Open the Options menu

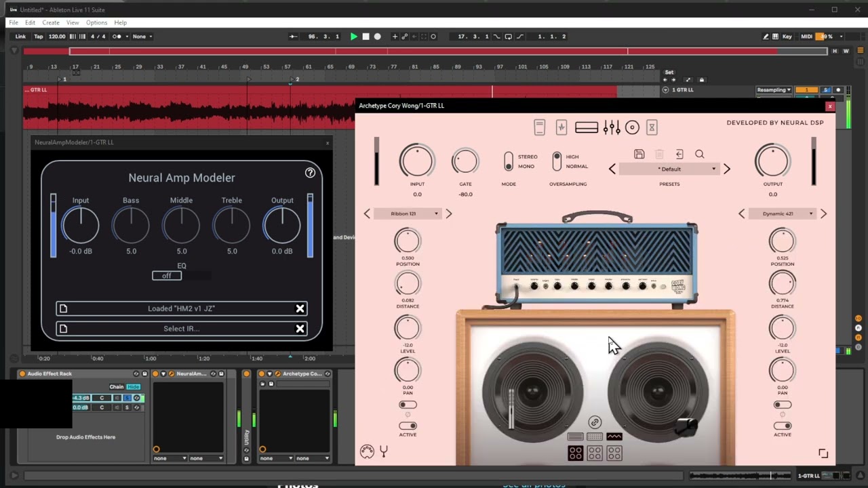tap(96, 22)
